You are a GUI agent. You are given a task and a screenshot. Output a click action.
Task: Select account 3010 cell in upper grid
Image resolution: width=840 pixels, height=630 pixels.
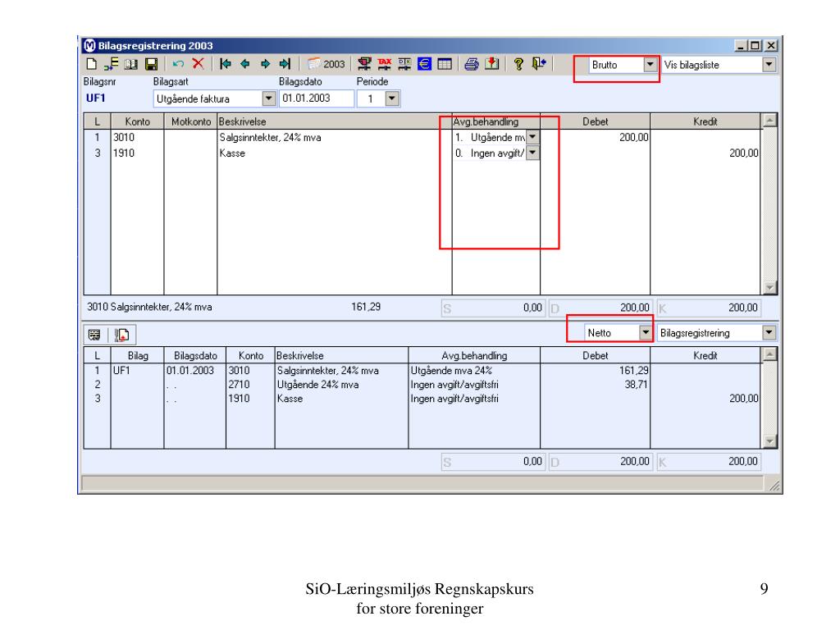point(137,138)
